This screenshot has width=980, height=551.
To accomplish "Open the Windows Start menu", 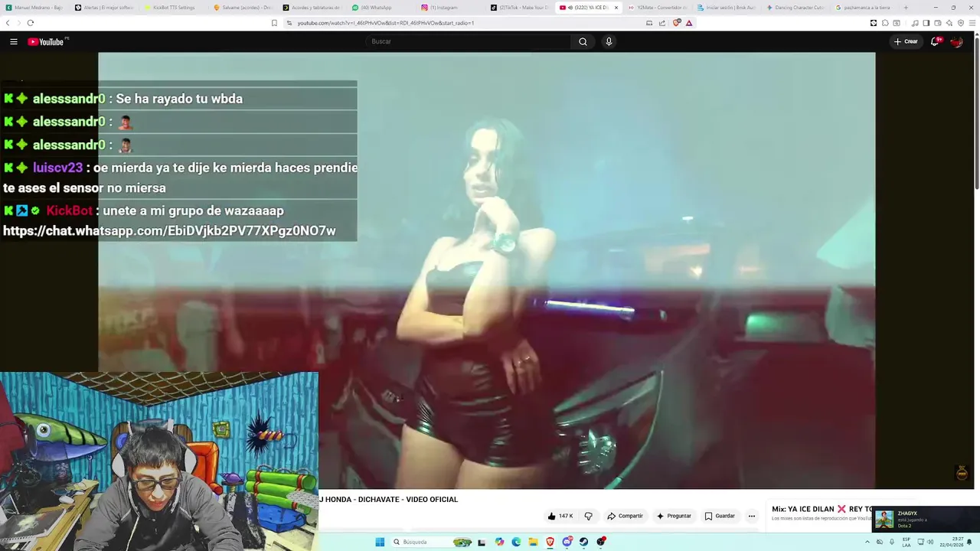I will [380, 542].
